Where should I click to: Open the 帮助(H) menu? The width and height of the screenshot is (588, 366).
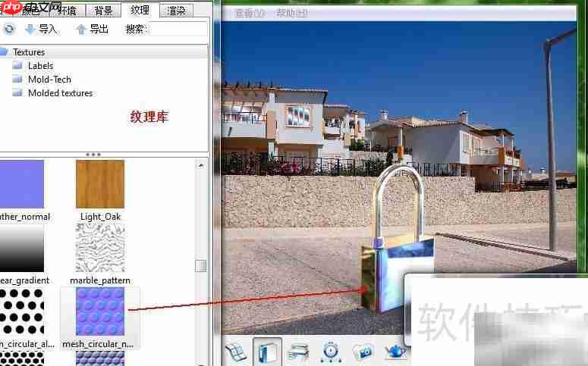point(292,13)
